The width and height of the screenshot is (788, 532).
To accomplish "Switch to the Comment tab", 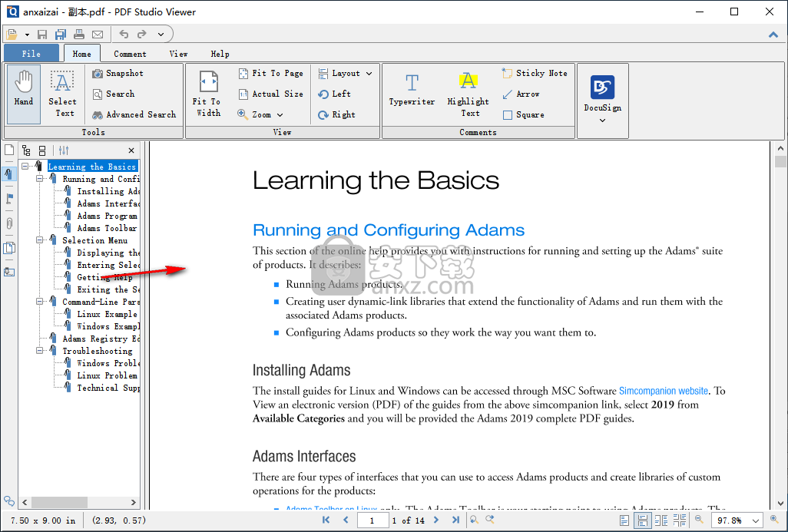I will point(130,54).
